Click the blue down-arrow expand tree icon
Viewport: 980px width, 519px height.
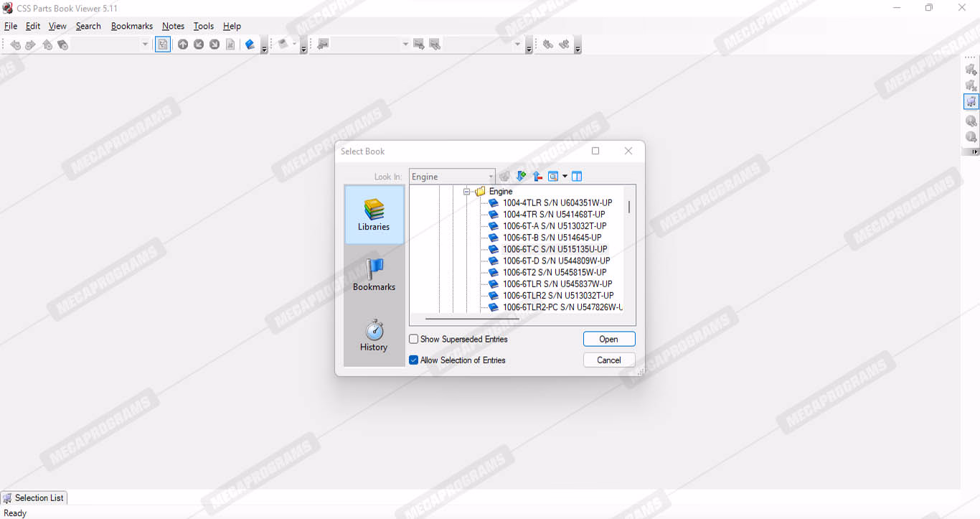coord(522,177)
